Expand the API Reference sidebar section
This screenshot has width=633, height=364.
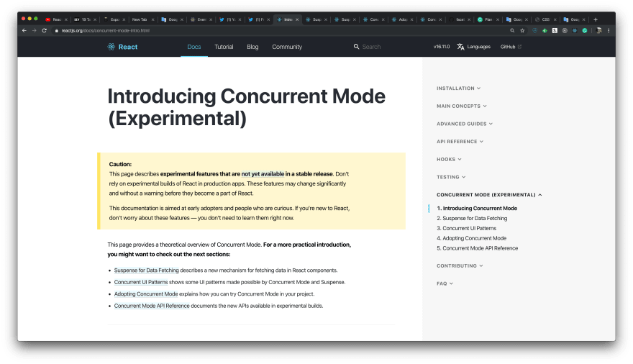460,142
